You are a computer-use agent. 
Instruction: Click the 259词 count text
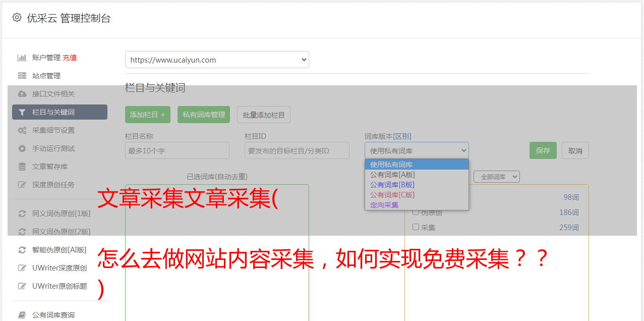tap(569, 228)
